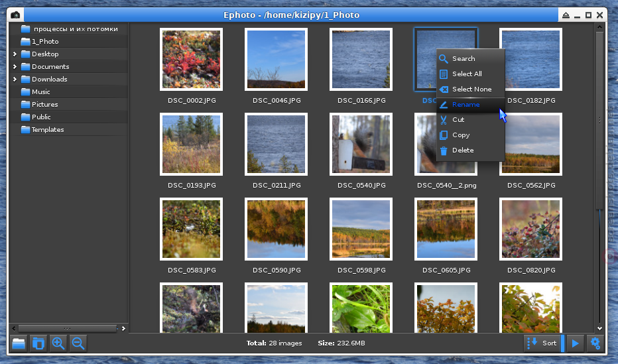Click the clear icon next to Select None
This screenshot has height=364, width=618.
pyautogui.click(x=444, y=90)
